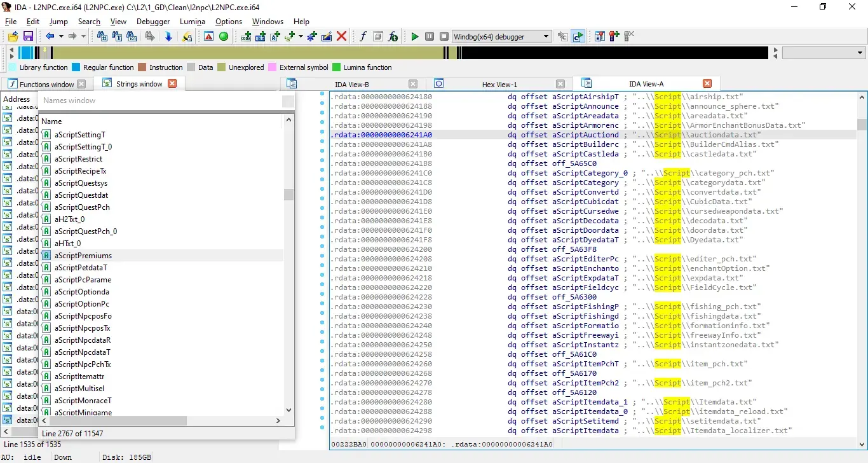Screen dimensions: 868x463
Task: Select aScriptQuestsys in the Names list
Action: click(161, 183)
